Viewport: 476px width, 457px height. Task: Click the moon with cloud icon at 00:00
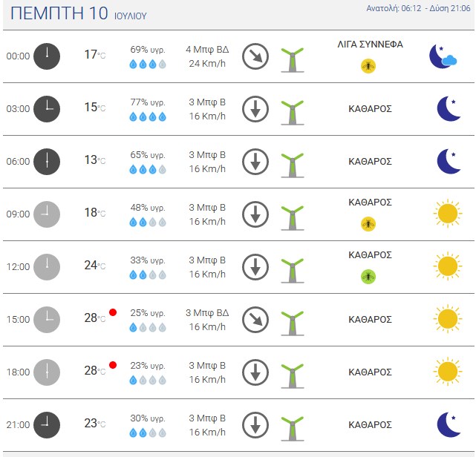point(443,56)
